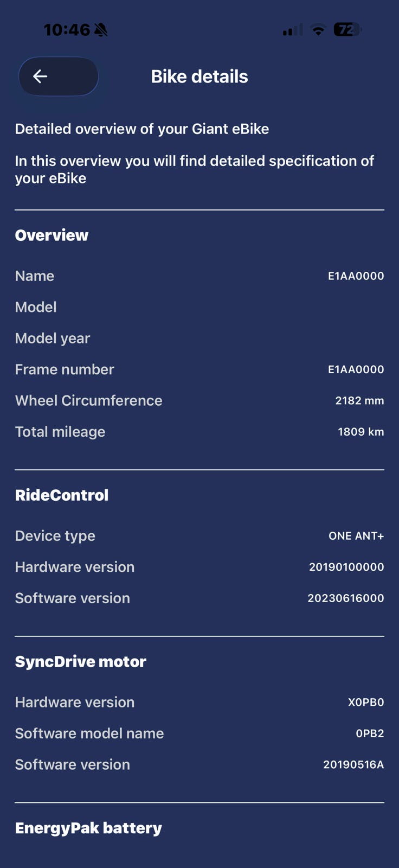Tap the RideControl section heading
399x868 pixels.
pos(62,495)
